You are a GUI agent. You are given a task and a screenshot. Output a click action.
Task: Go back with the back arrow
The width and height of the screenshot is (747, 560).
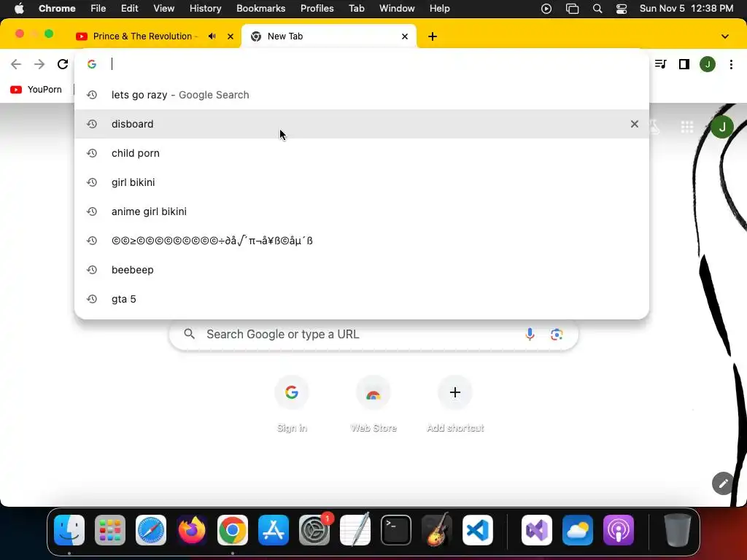16,64
